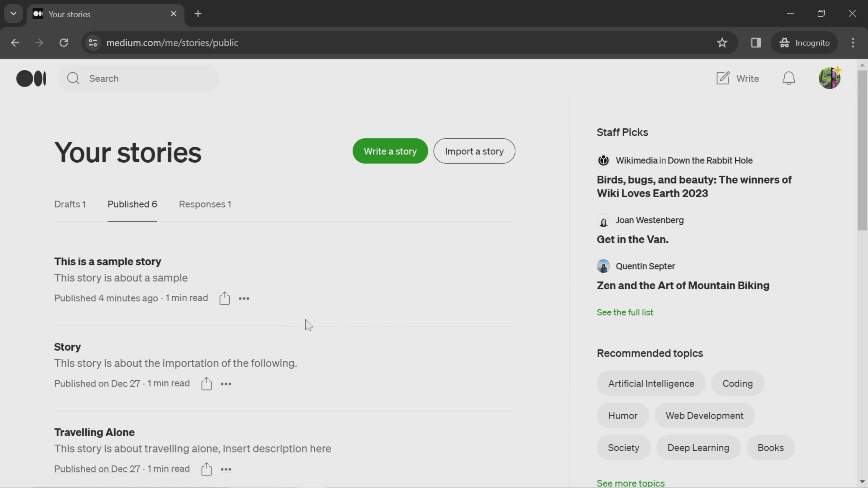Click the Medium home logo icon
Image resolution: width=868 pixels, height=488 pixels.
click(31, 78)
